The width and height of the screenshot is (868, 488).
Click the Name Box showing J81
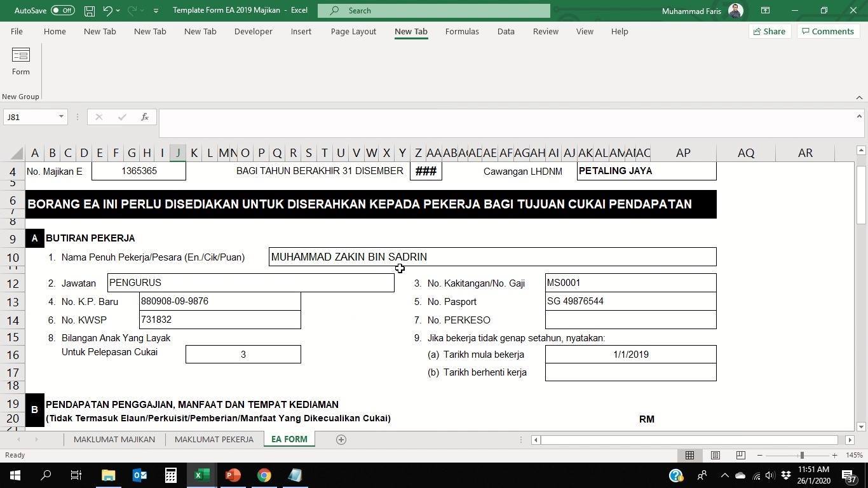31,117
